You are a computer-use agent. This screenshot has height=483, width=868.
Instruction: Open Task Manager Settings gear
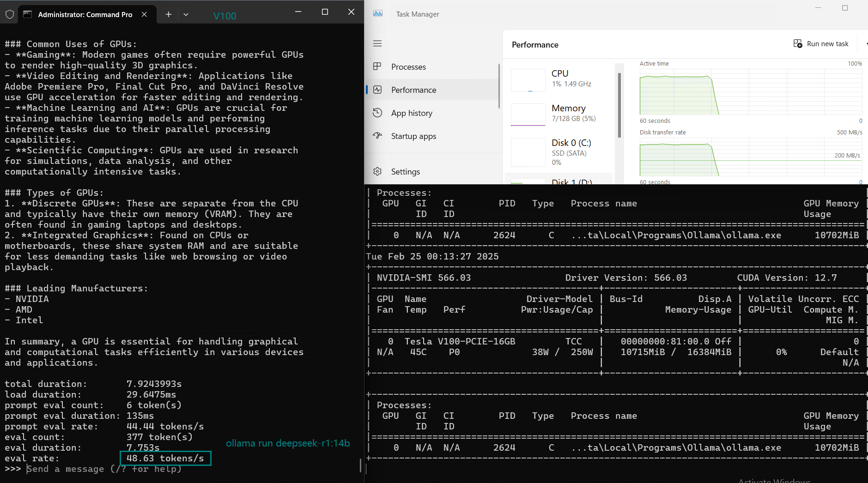click(377, 171)
